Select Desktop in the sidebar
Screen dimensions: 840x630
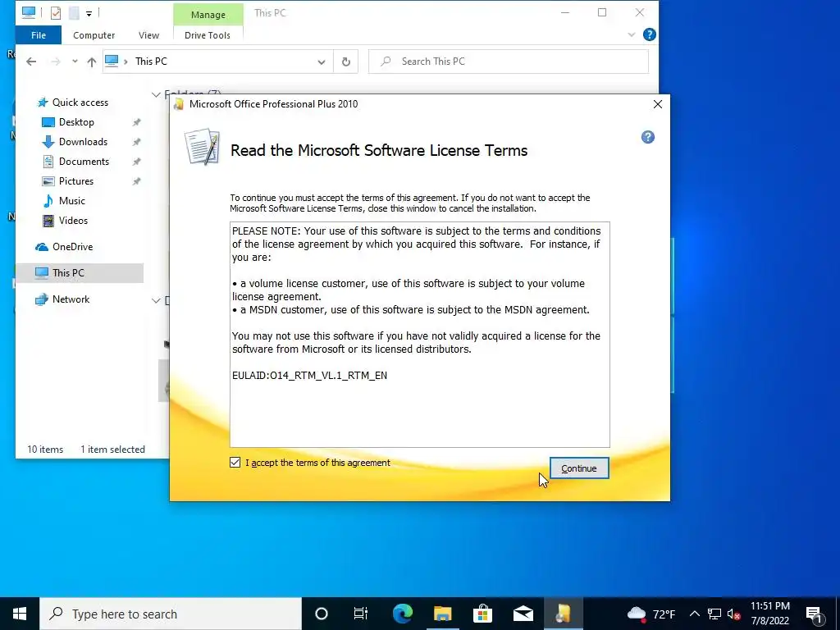point(76,122)
